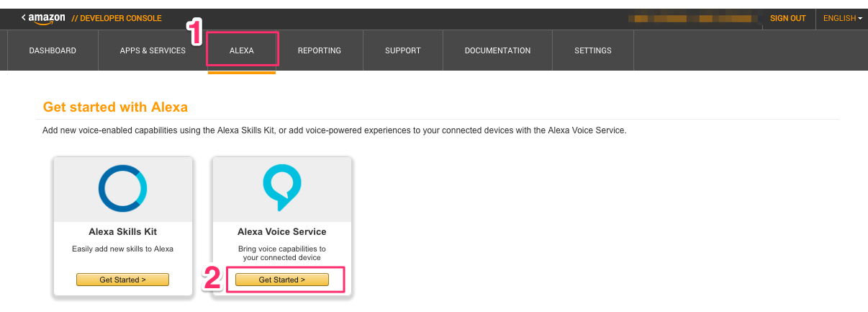Click the blurred account name in header

[x=694, y=18]
